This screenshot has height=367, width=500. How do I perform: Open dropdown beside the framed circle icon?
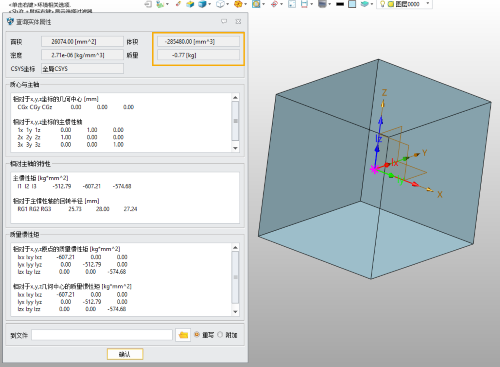[x=263, y=4]
